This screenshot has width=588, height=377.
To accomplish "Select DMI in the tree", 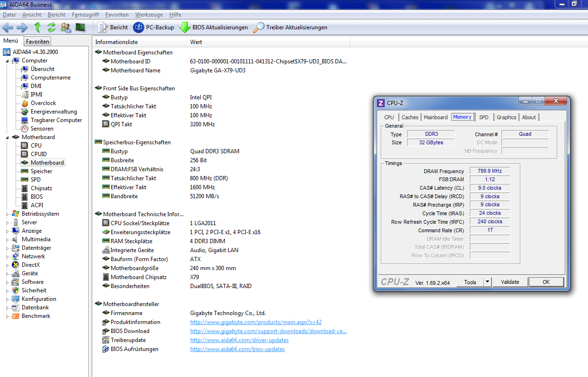I will click(x=36, y=86).
